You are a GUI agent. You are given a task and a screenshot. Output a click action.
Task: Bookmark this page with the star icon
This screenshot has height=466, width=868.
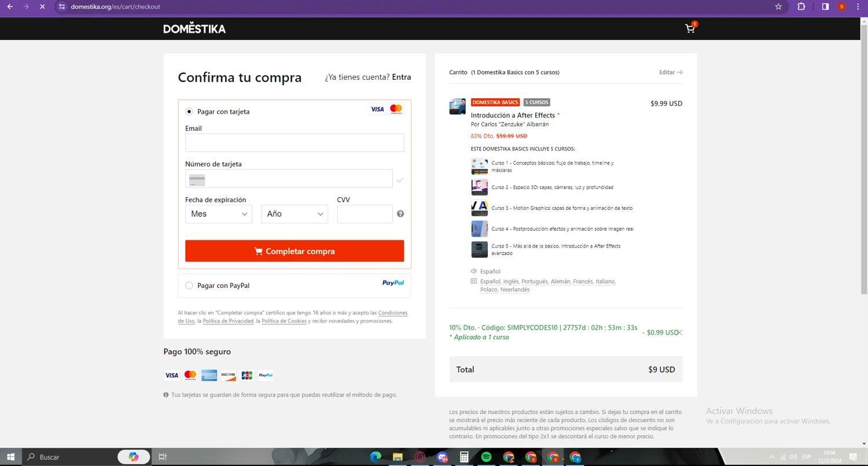pyautogui.click(x=778, y=6)
